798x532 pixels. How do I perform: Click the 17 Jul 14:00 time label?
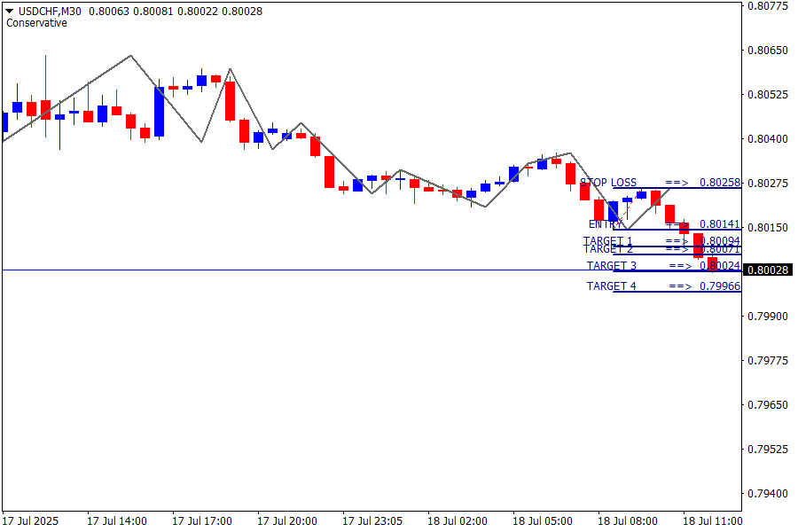[117, 521]
